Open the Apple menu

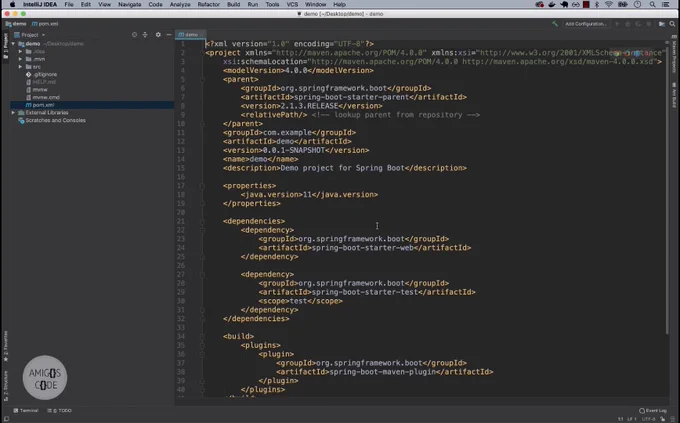tap(13, 4)
